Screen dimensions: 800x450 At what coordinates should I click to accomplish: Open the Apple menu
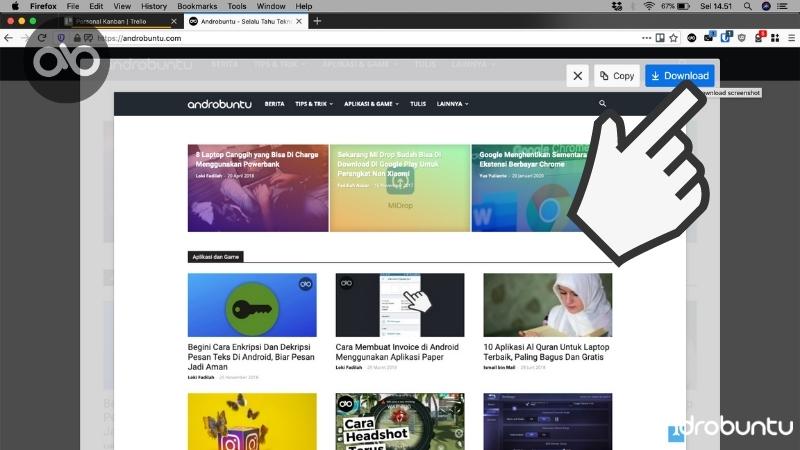click(15, 6)
